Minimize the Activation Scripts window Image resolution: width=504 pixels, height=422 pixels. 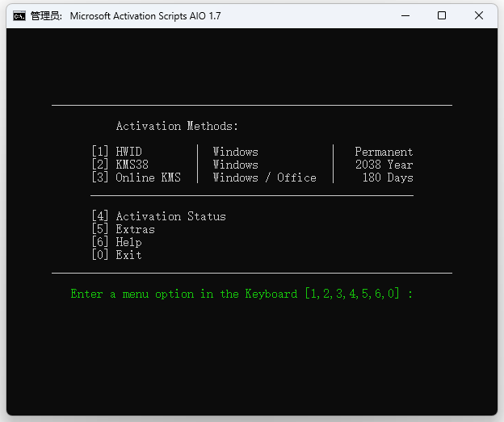click(x=405, y=16)
